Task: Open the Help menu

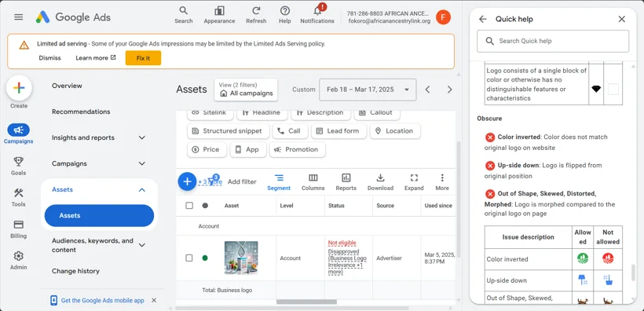Action: (284, 15)
